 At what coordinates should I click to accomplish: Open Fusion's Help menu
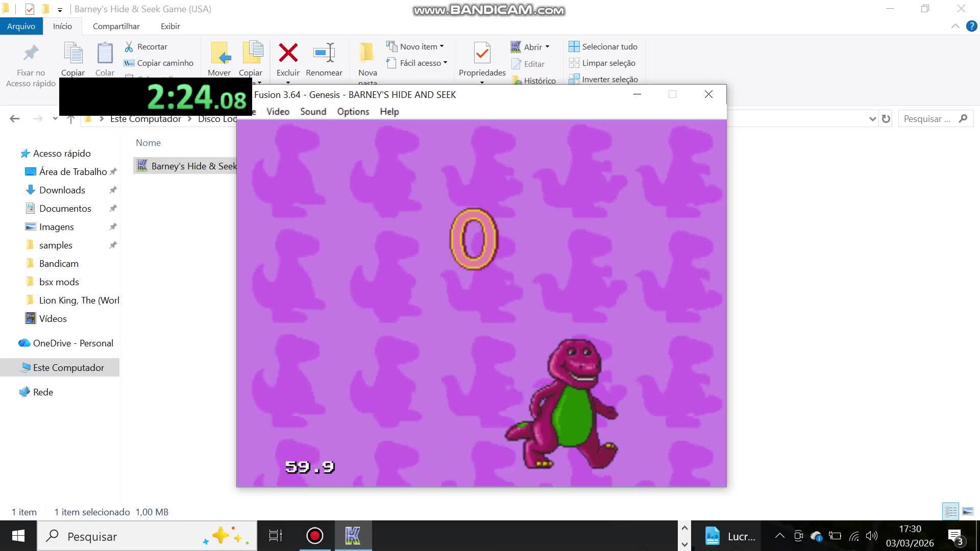click(x=389, y=111)
